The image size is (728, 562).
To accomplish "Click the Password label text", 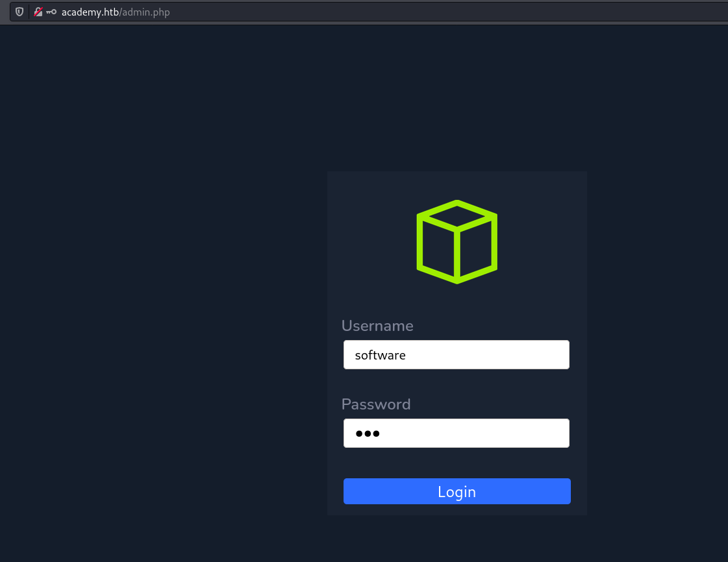I will tap(376, 404).
